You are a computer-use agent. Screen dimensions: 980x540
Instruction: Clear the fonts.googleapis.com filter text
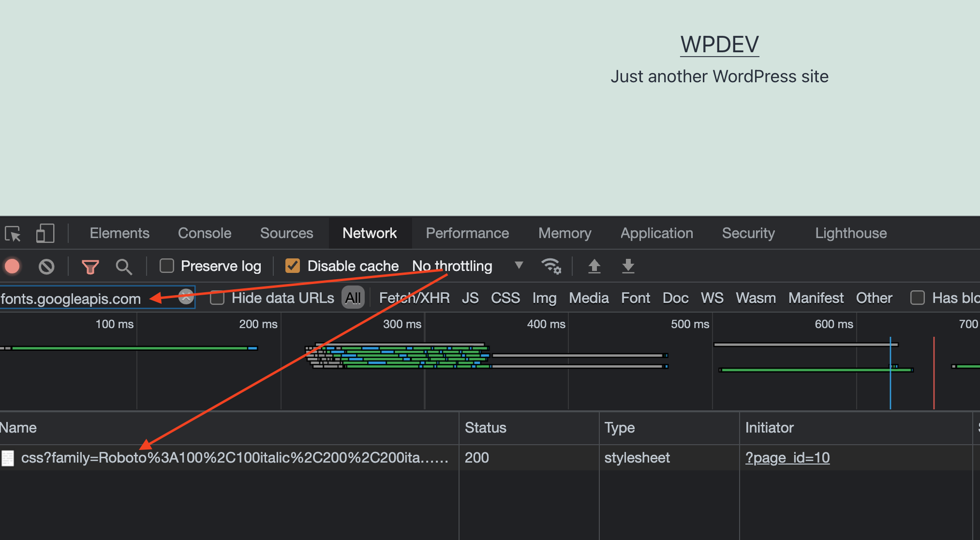click(x=186, y=297)
